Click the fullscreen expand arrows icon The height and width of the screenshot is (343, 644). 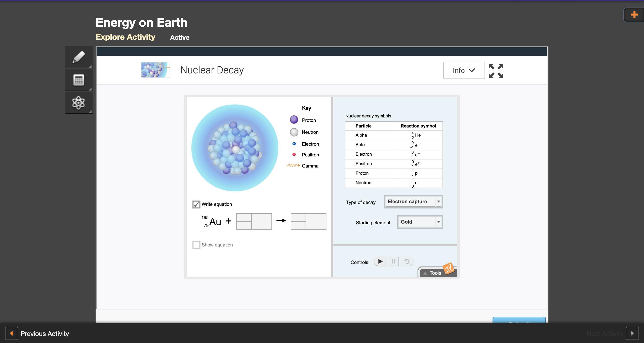496,71
